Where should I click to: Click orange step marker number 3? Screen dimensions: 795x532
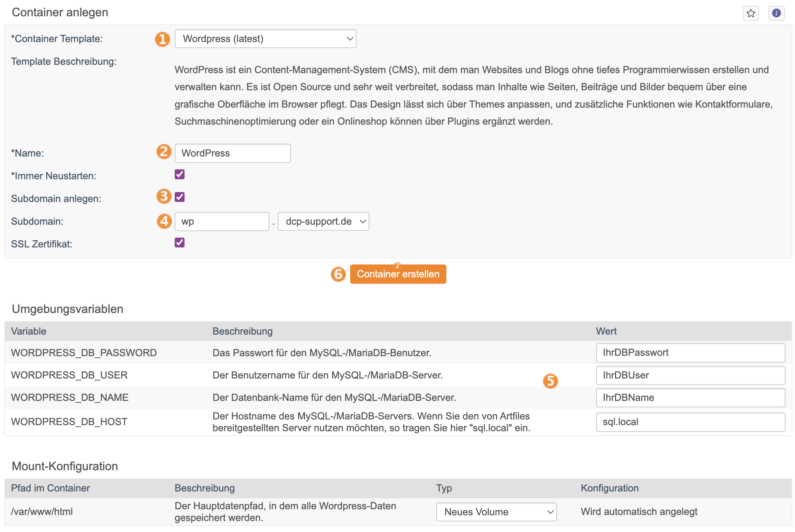click(164, 196)
